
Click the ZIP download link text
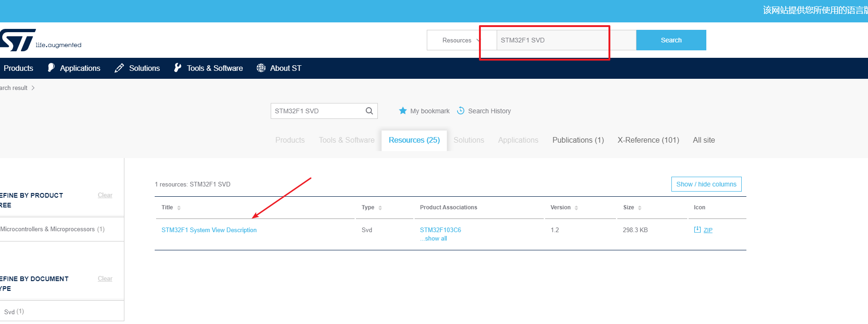[708, 230]
